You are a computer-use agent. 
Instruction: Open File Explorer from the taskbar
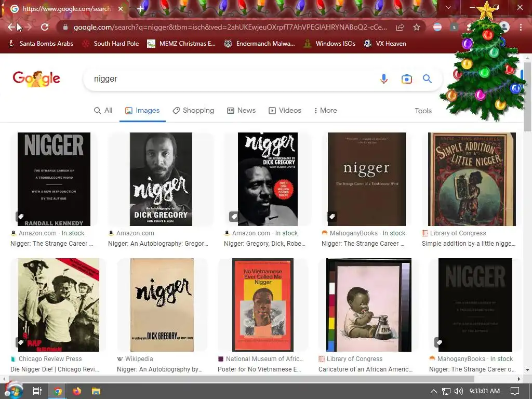96,391
